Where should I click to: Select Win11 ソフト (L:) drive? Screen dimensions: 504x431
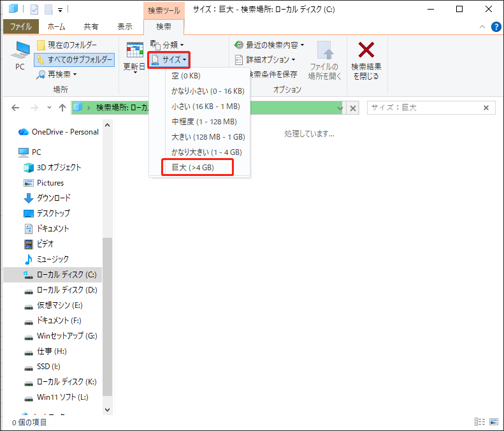(56, 397)
